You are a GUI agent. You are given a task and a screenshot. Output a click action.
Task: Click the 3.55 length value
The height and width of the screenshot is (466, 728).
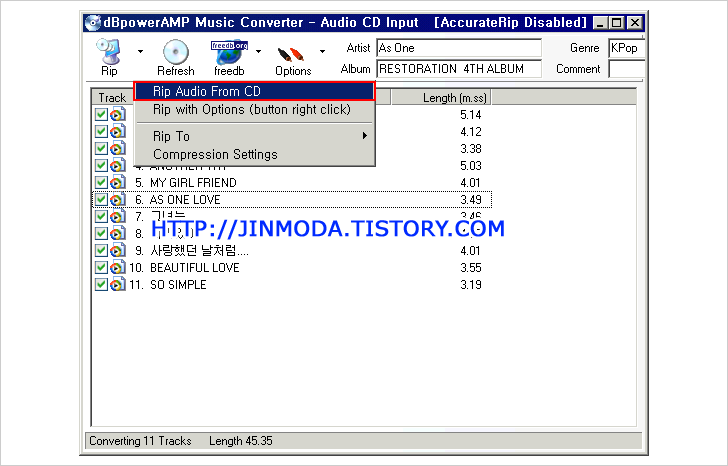coord(471,267)
